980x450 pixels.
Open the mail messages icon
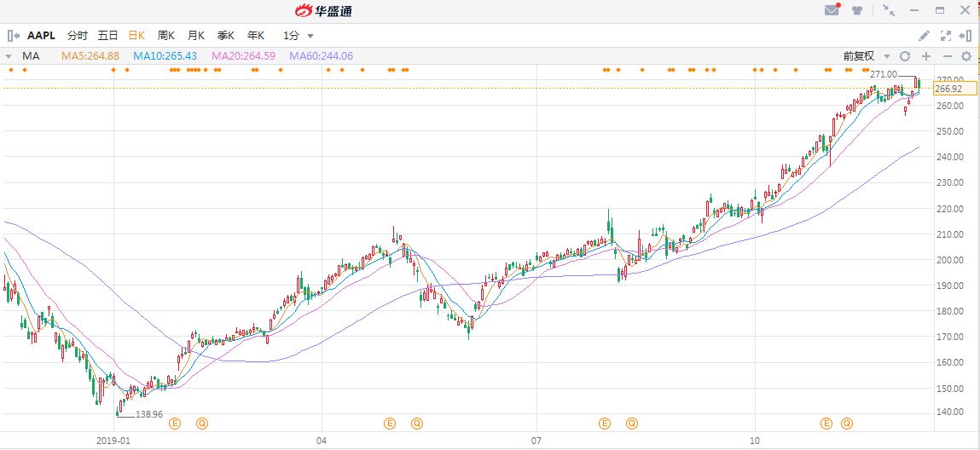tap(832, 10)
